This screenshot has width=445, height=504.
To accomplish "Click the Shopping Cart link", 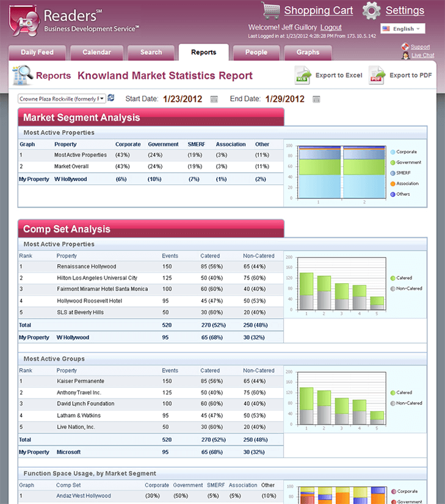I will 318,10.
